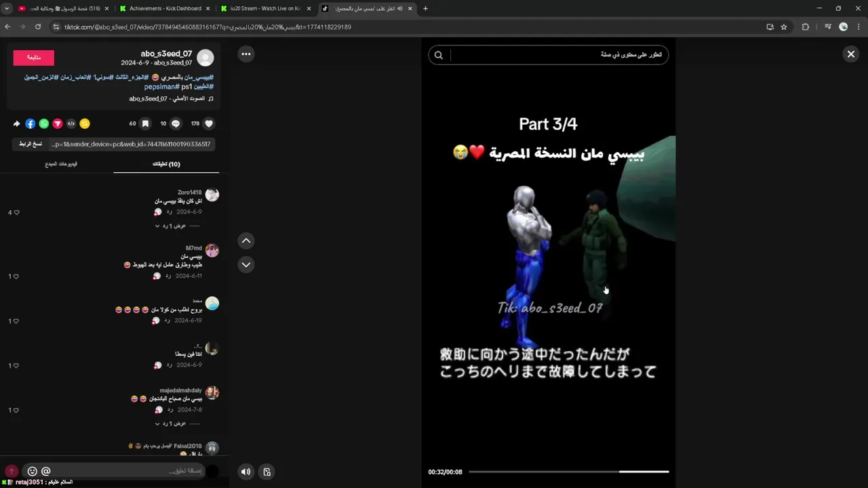Reply to Zoro1418's comment
This screenshot has height=488, width=868.
point(170,212)
